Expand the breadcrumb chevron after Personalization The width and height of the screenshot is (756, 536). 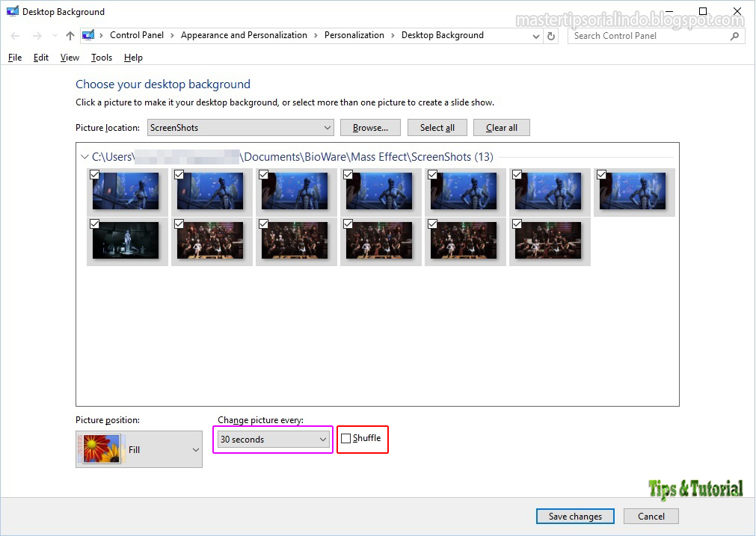[393, 36]
